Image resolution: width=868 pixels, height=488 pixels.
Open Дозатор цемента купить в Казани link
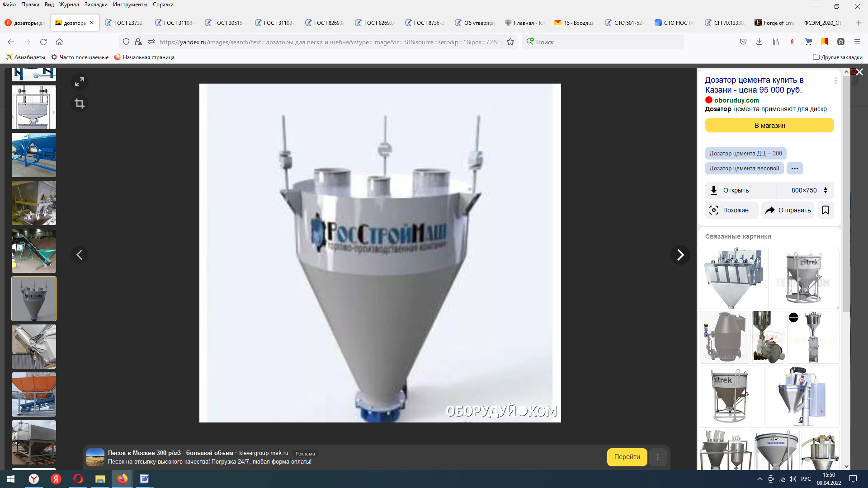point(754,85)
